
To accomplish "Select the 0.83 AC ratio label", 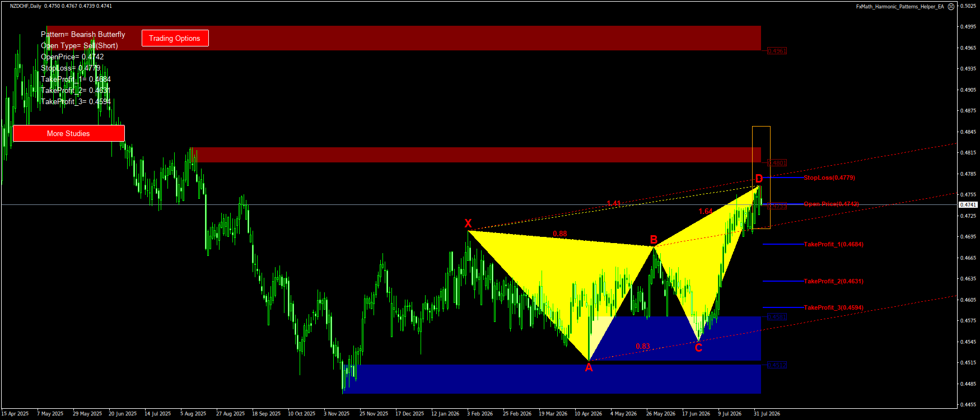I will coord(643,346).
